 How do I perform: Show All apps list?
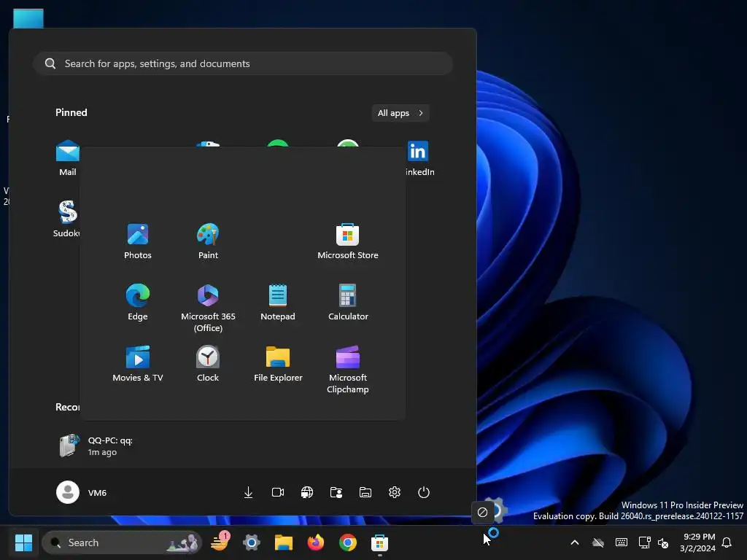400,113
